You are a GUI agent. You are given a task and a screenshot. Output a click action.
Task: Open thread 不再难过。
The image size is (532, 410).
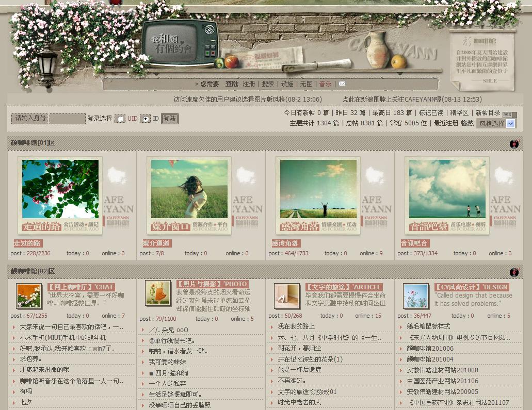coord(292,381)
